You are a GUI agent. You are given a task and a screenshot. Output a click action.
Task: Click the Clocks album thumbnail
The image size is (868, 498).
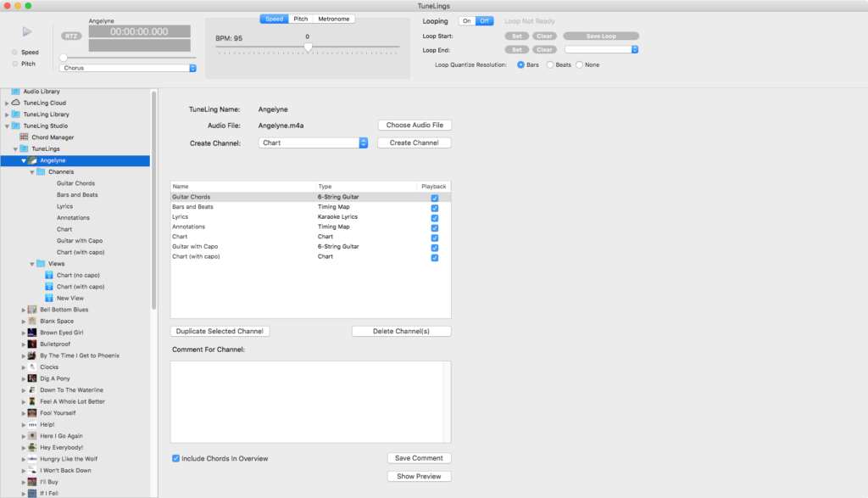pos(32,367)
